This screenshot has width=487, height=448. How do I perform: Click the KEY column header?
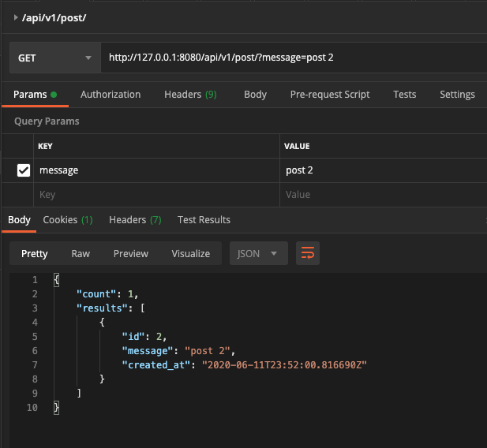pyautogui.click(x=45, y=146)
